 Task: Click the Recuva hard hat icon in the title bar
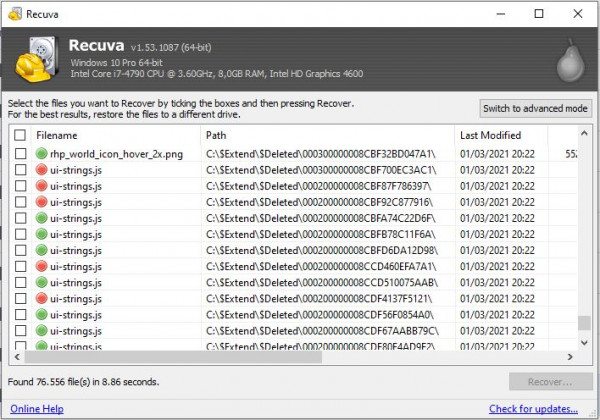[x=15, y=14]
